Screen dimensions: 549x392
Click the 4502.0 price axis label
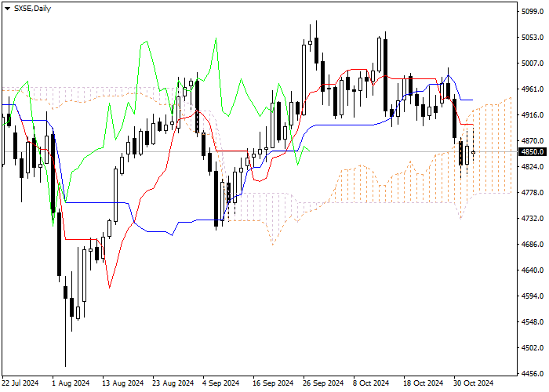tap(533, 348)
